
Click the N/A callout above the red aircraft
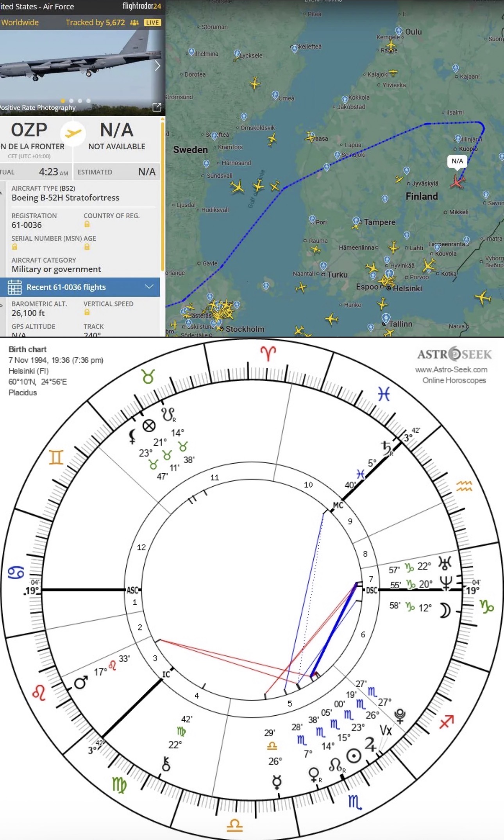[457, 161]
